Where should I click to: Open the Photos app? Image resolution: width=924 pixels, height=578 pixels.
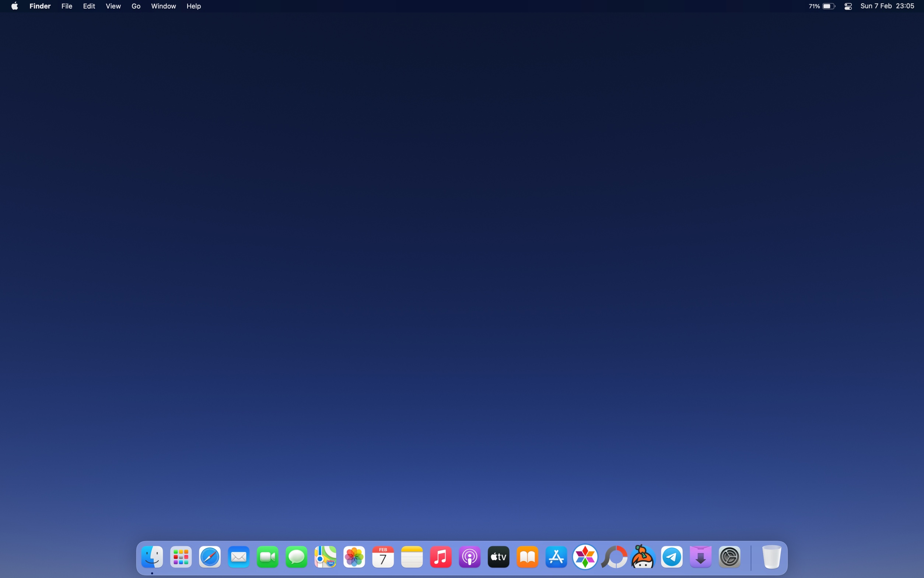tap(354, 557)
